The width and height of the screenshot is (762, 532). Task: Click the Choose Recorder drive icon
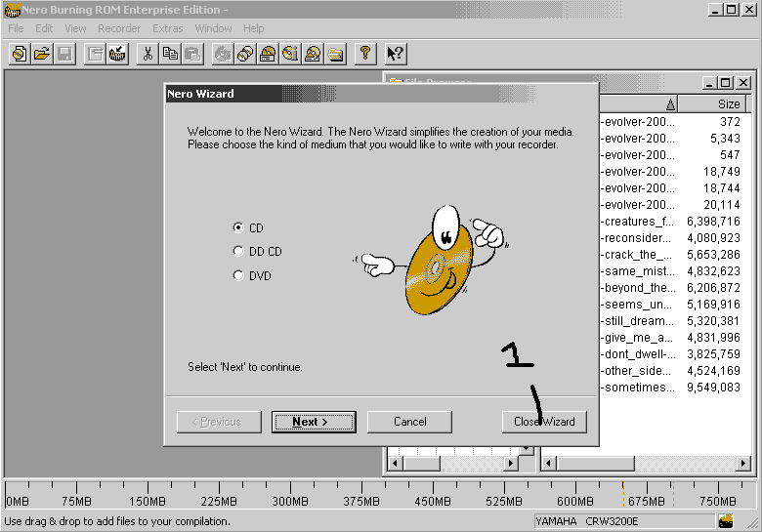268,54
